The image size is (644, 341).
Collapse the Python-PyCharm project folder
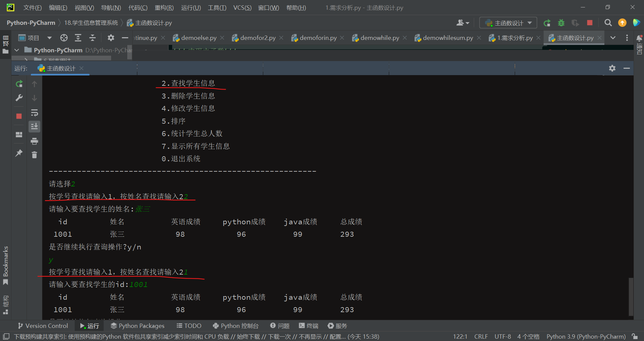[x=16, y=50]
